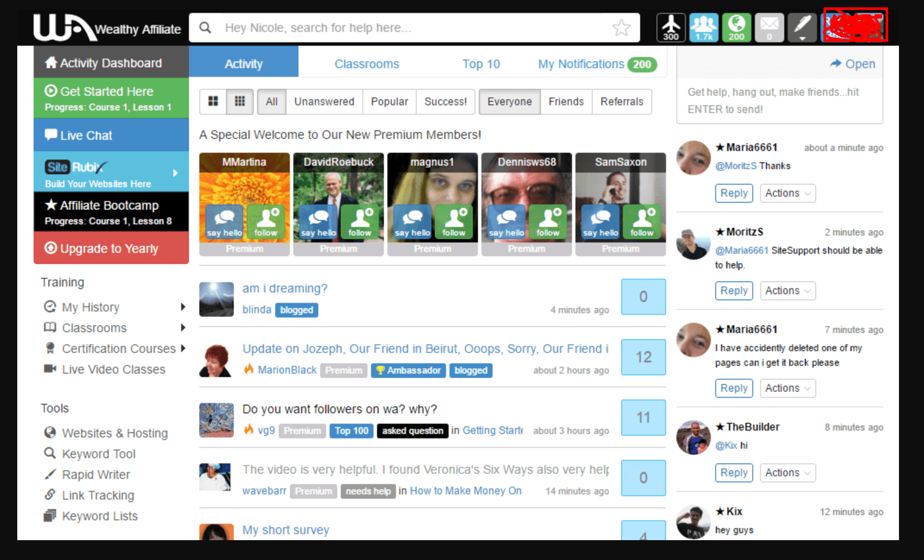Open comment count 11 on followers question
The image size is (924, 560).
coord(643,417)
